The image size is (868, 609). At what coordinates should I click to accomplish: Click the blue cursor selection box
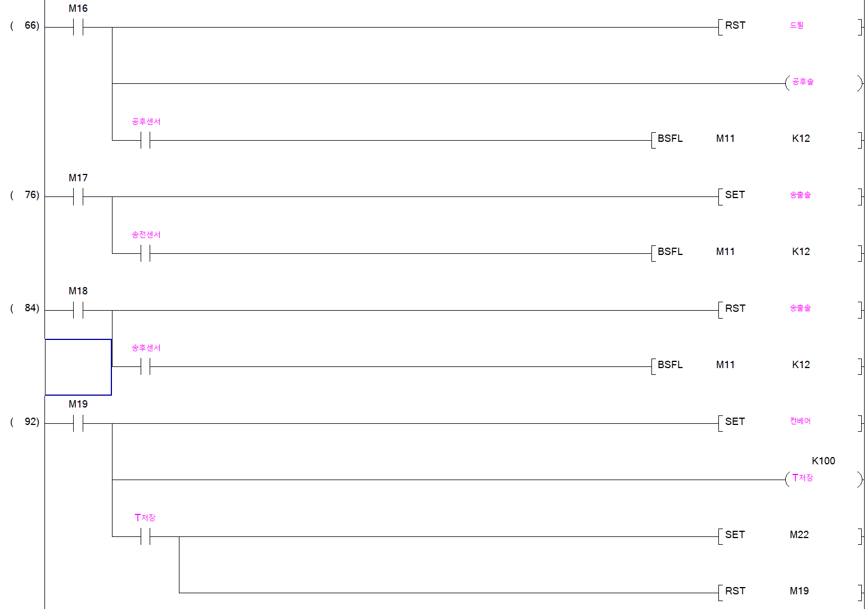(x=78, y=367)
